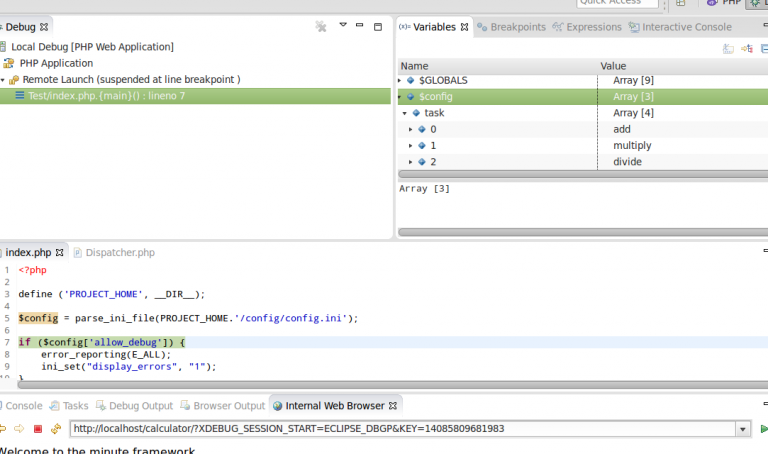The image size is (768, 454).
Task: Click the Array [4] value of task
Action: click(633, 113)
